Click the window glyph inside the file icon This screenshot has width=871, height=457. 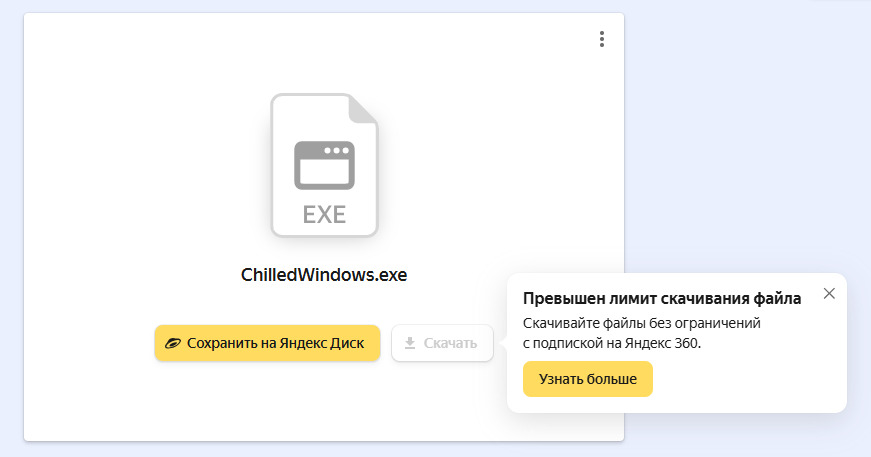[324, 165]
